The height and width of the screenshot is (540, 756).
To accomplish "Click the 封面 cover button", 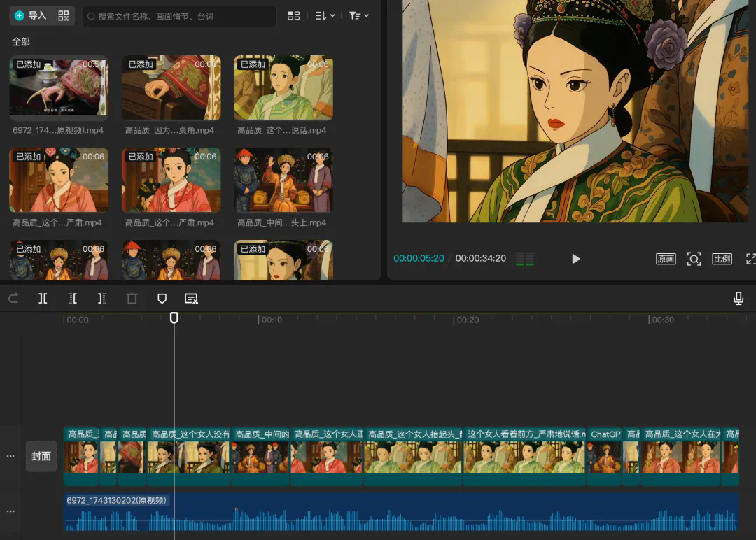I will point(41,456).
